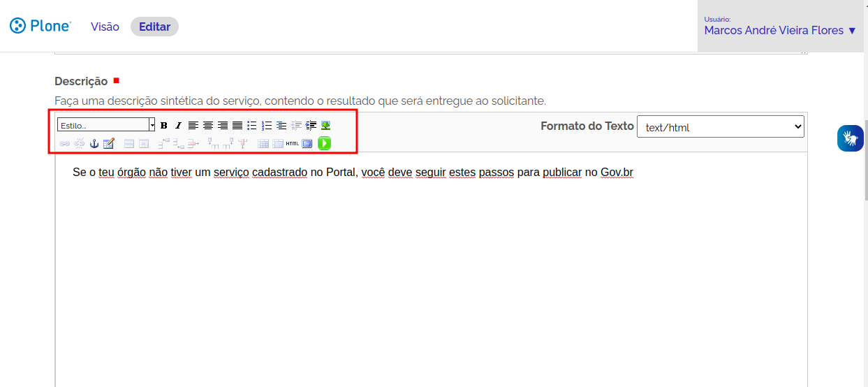
Task: Insert an anchor with the anchor icon
Action: tap(94, 143)
